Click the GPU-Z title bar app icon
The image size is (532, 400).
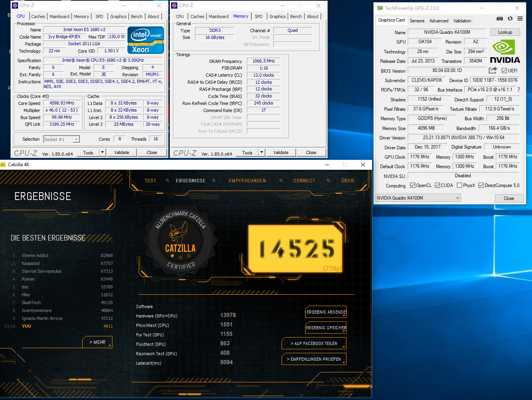tap(380, 8)
